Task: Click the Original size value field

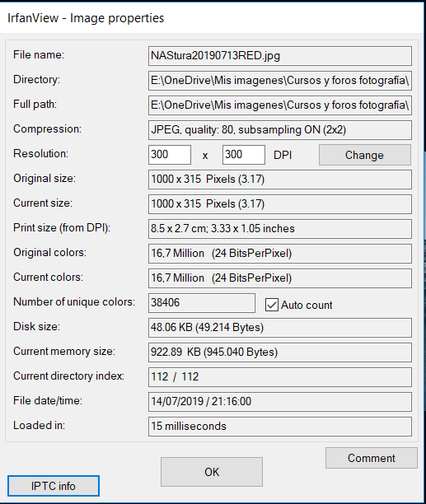Action: click(x=279, y=180)
